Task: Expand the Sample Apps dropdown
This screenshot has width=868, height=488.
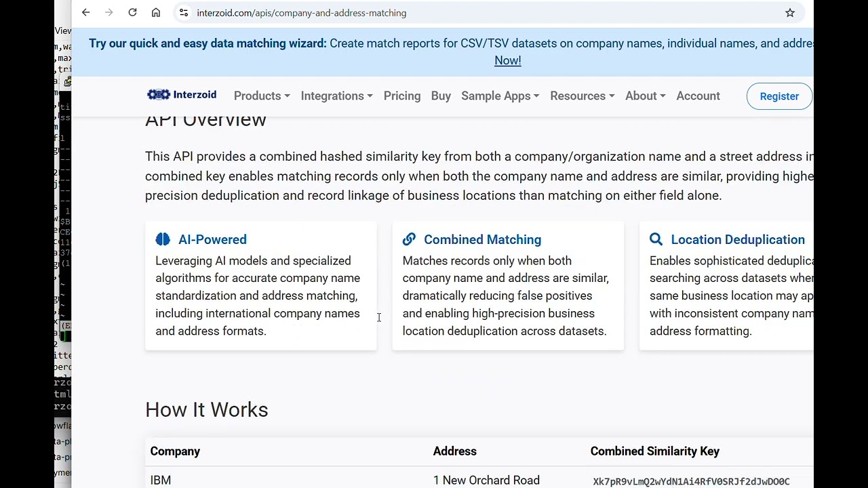Action: (500, 96)
